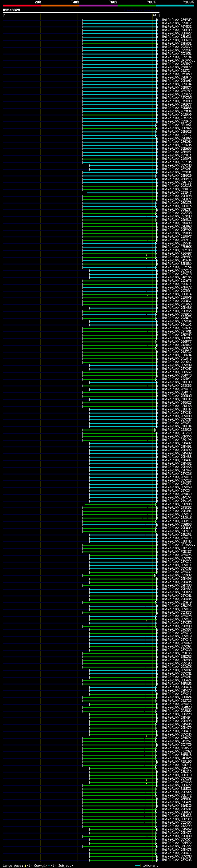This screenshot has width=197, height=868.
Task: Select hit UniRef100_P27154
Action: coord(177,267)
